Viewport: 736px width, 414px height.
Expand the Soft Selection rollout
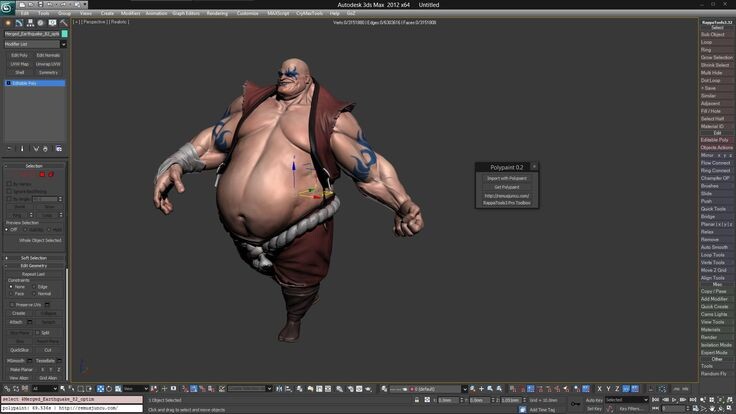pos(34,258)
